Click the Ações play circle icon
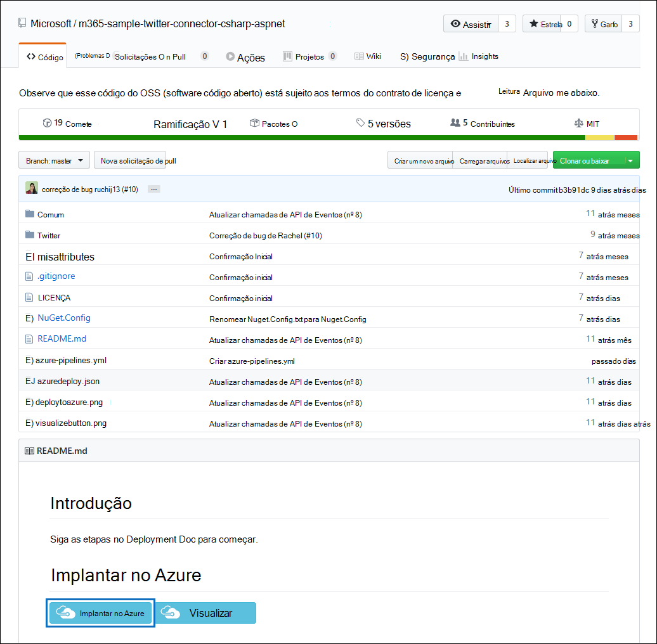Viewport: 657px width, 644px height. click(230, 56)
